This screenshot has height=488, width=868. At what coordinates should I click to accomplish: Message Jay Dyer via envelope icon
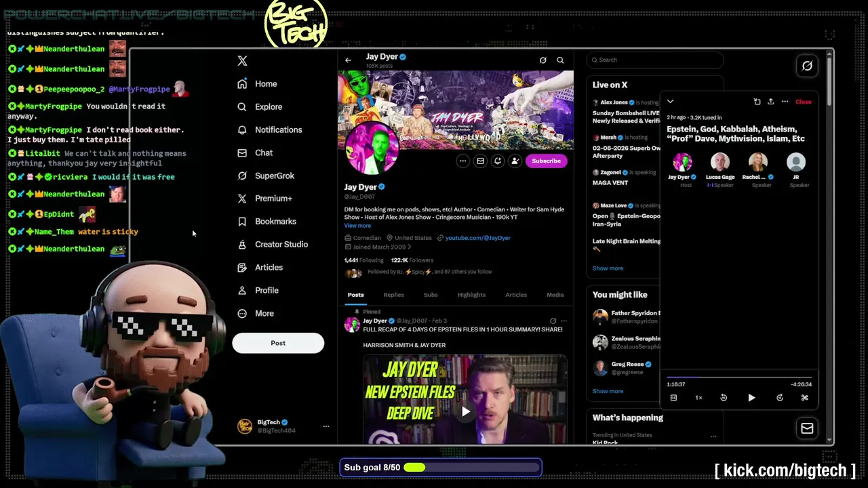click(x=480, y=161)
